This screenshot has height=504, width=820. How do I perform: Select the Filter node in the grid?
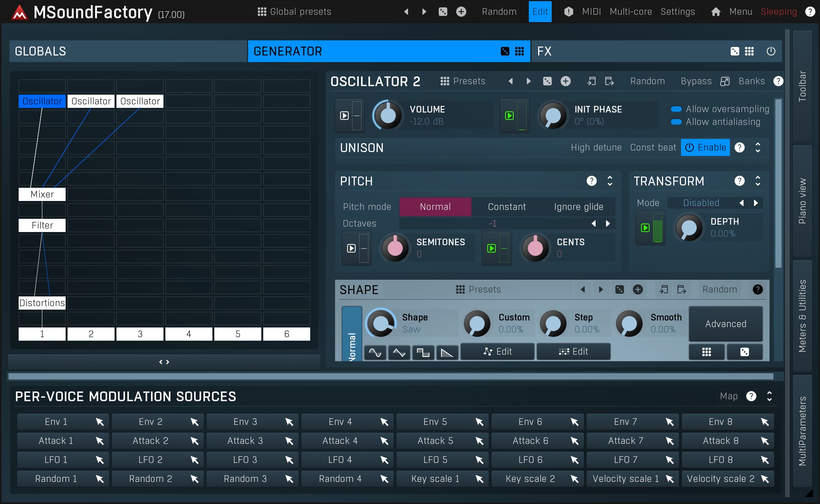coord(42,225)
